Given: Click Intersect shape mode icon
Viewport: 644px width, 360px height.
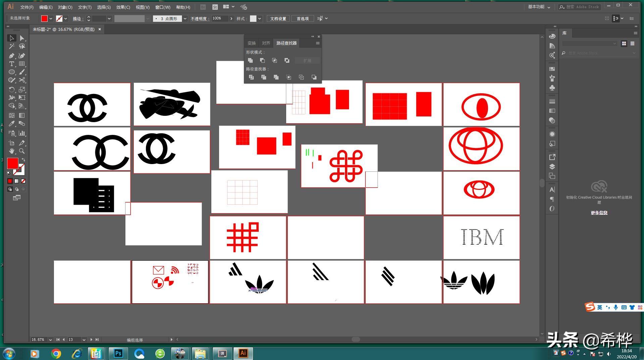Looking at the screenshot, I should (x=275, y=60).
